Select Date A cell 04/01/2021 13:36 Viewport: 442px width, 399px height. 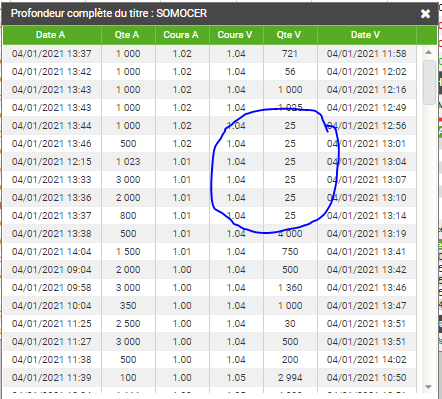point(52,198)
